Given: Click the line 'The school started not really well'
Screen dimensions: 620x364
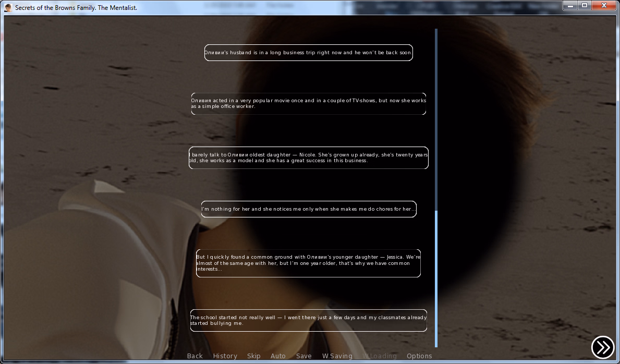Looking at the screenshot, I should [308, 321].
